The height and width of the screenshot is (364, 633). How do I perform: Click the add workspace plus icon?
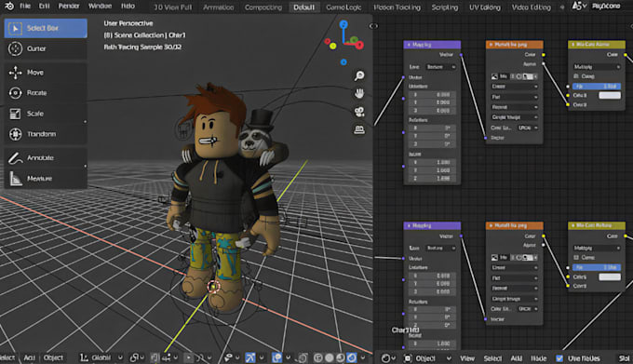[x=561, y=7]
